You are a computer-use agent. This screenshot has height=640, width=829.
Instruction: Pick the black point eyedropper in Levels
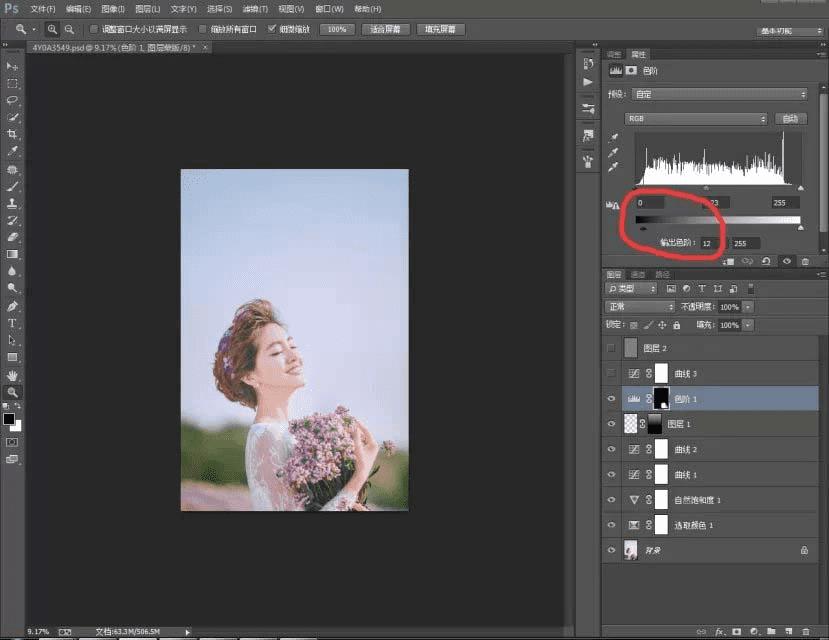(614, 138)
